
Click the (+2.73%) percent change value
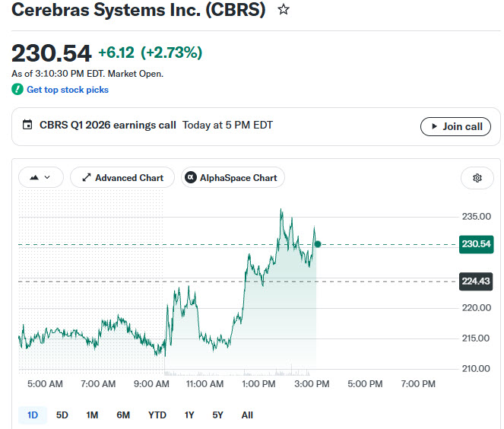point(172,52)
